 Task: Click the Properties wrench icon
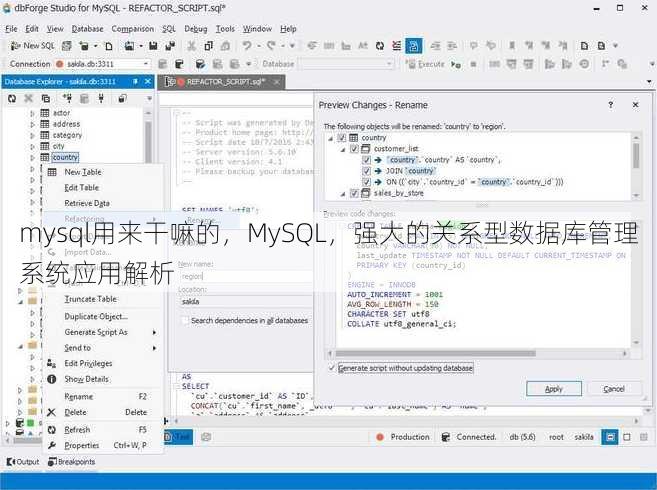52,445
